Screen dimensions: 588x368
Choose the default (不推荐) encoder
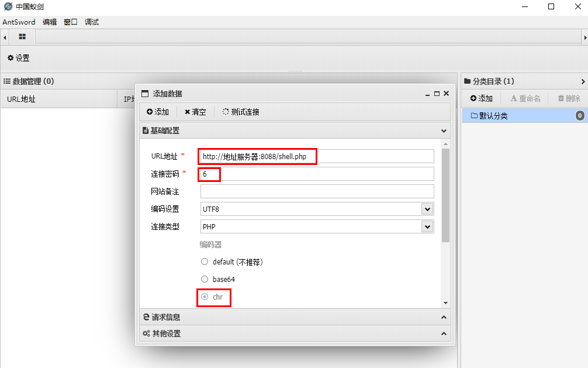pos(205,262)
